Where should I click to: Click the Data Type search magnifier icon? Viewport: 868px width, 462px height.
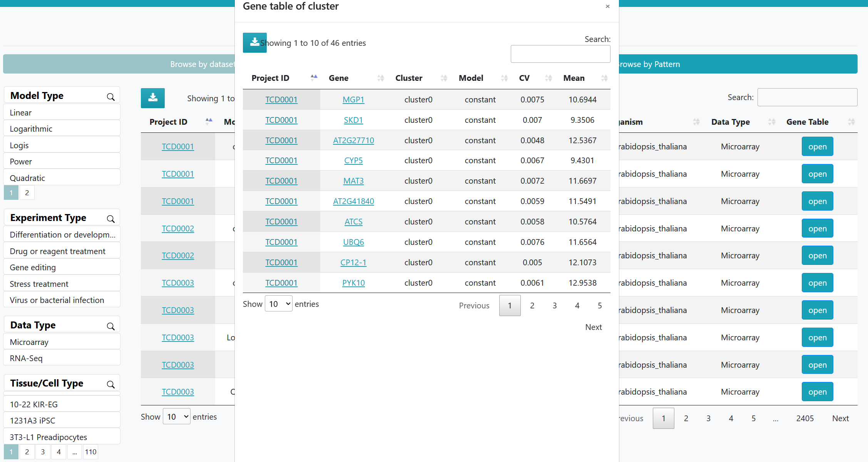click(111, 326)
